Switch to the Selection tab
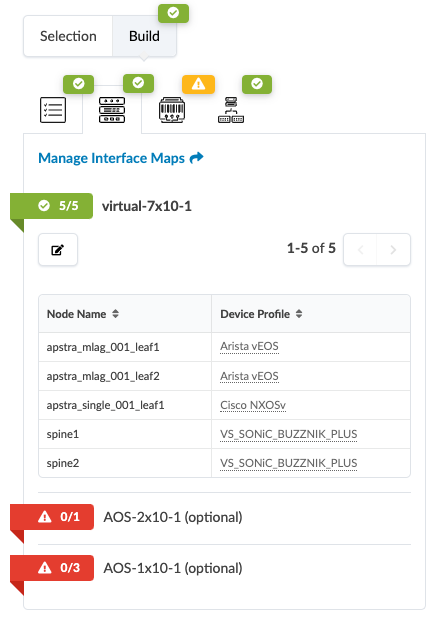444x618 pixels. coord(68,36)
